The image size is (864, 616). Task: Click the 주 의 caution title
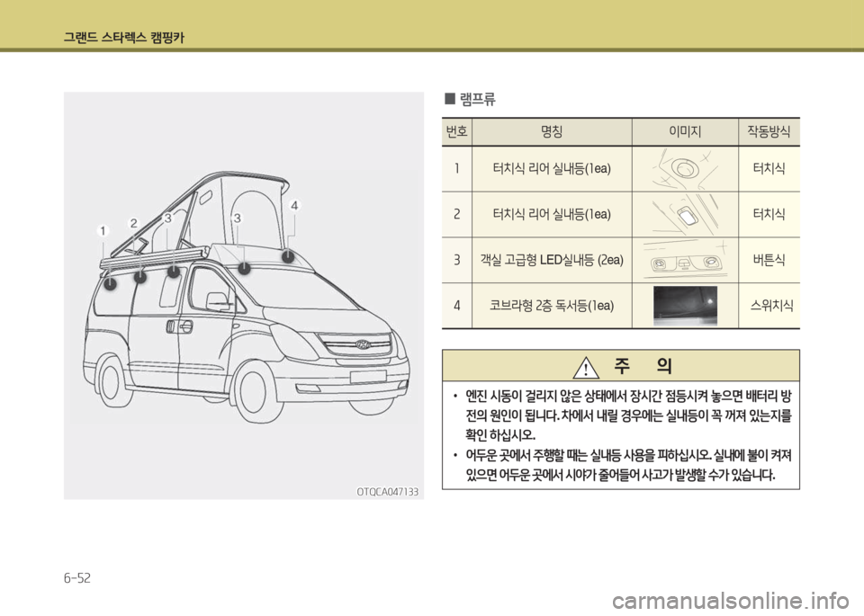coord(643,366)
